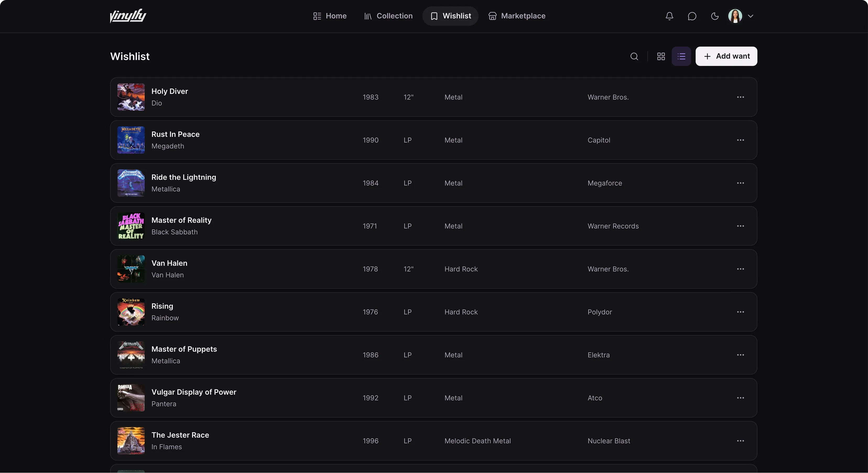Click the Van Halen album cover

point(131,269)
